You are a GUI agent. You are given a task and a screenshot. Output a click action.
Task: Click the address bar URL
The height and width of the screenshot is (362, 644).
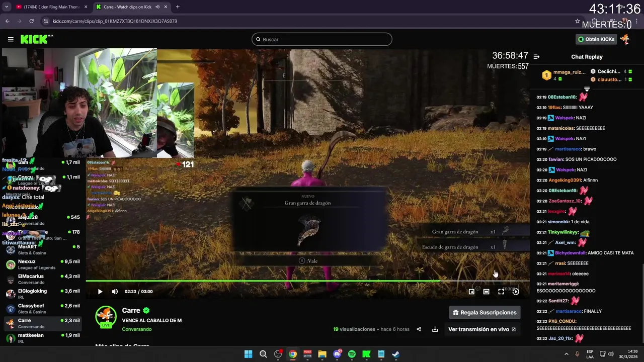115,21
